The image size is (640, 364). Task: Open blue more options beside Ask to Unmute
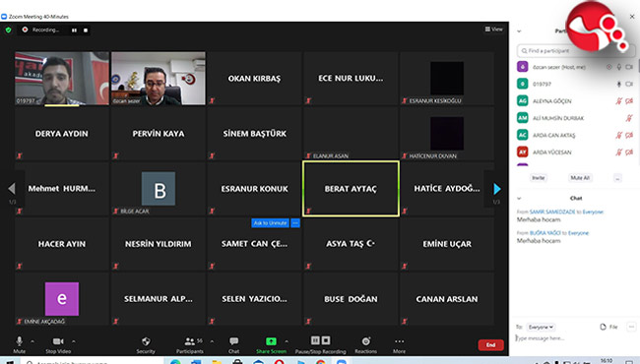(x=295, y=223)
